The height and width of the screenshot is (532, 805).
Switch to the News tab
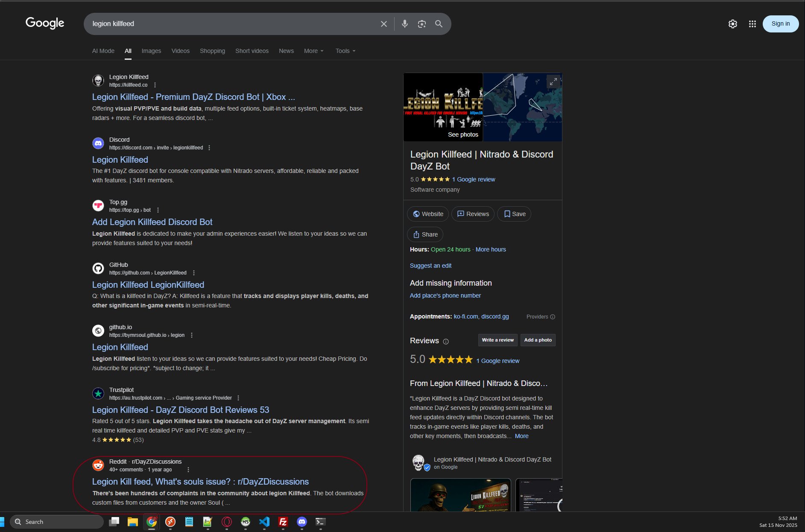[286, 51]
